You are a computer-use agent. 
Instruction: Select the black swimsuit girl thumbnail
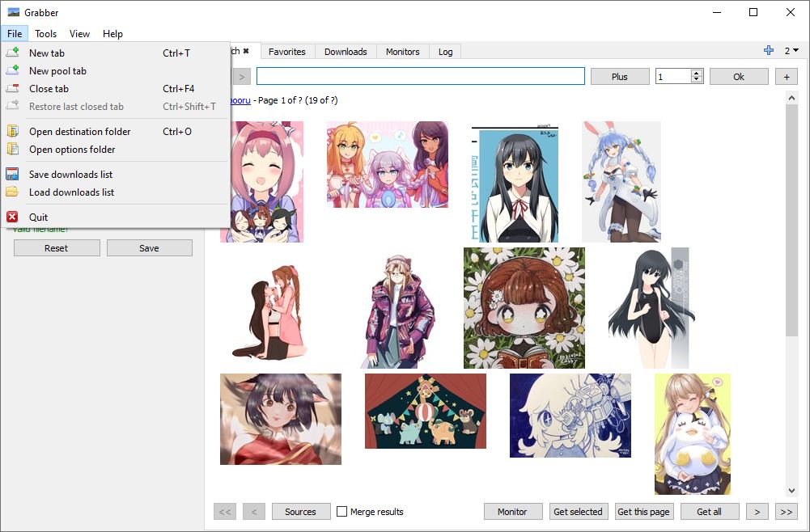(651, 308)
